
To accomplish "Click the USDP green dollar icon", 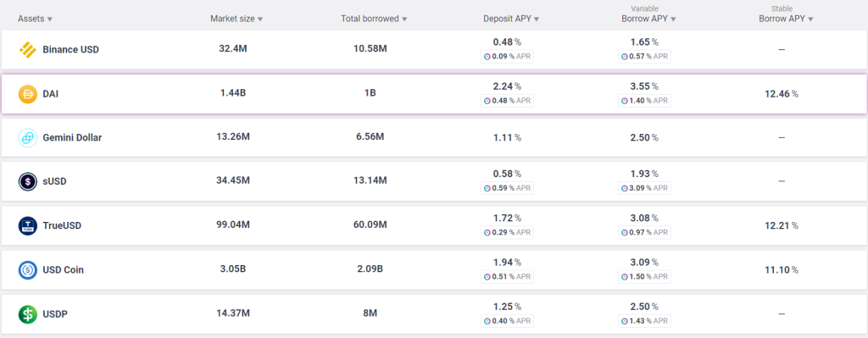I will [x=28, y=314].
